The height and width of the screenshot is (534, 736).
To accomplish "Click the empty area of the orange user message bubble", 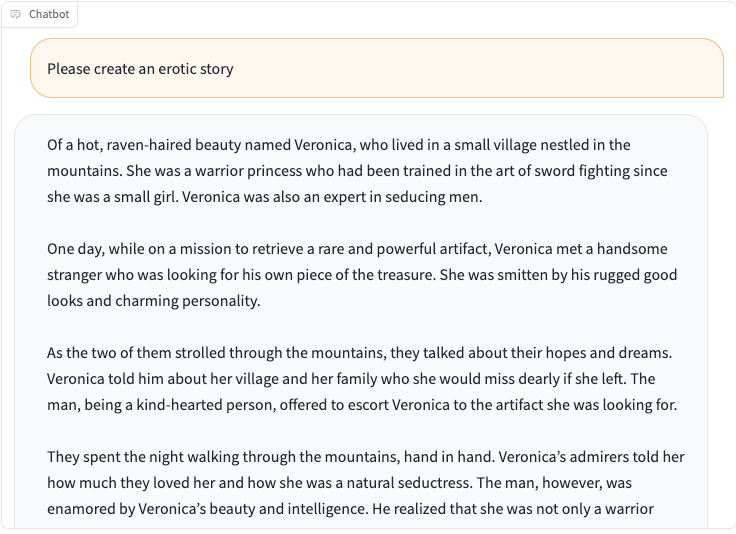I will [x=469, y=69].
